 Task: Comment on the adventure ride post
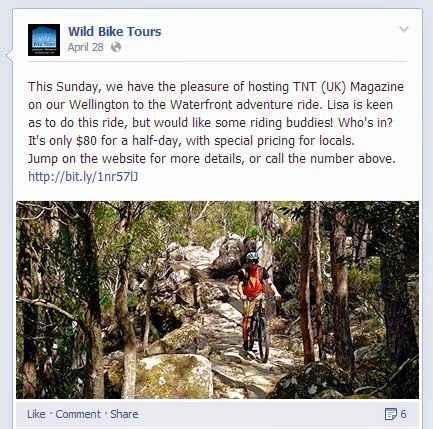click(78, 414)
